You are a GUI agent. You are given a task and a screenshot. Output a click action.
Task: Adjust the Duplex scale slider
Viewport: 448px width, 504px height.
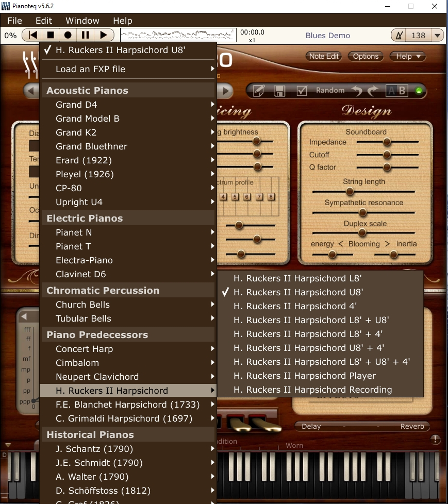(x=362, y=233)
